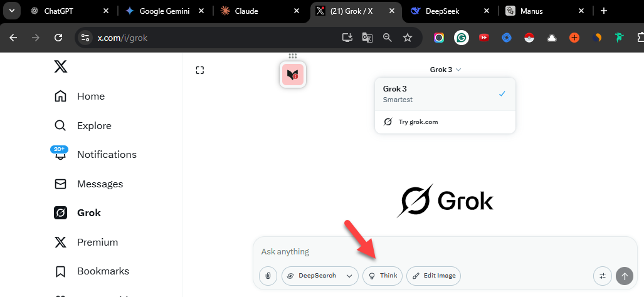Switch to the DeepSeek tab
This screenshot has height=297, width=644.
tap(448, 11)
